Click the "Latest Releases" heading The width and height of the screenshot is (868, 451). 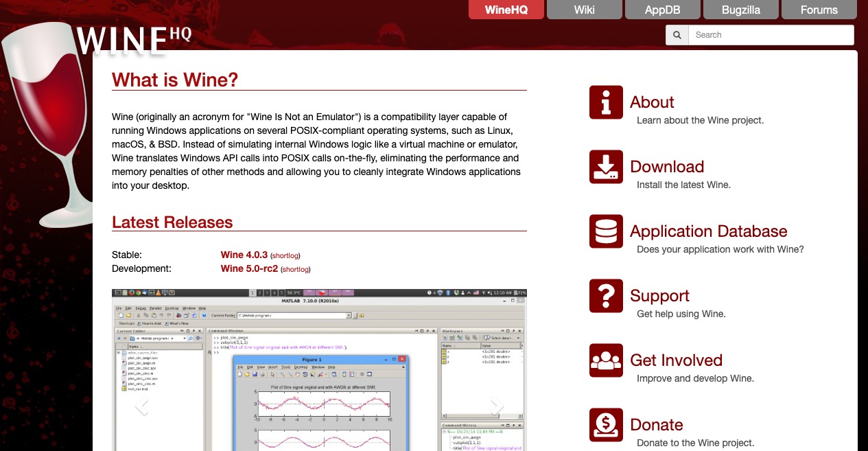[172, 222]
